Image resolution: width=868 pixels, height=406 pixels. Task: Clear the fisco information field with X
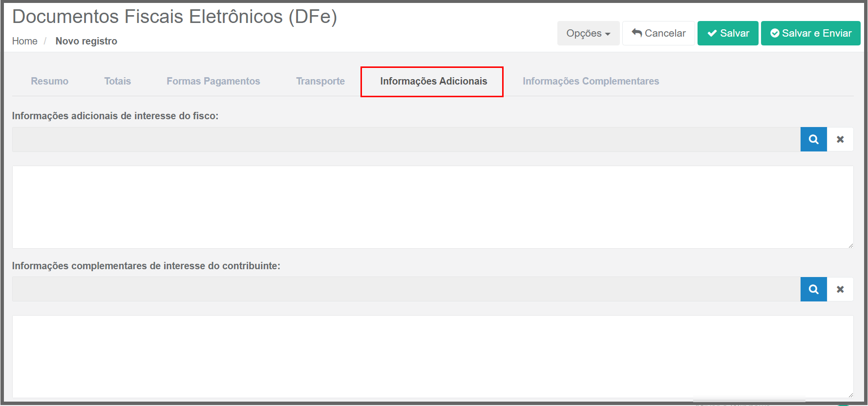point(840,139)
